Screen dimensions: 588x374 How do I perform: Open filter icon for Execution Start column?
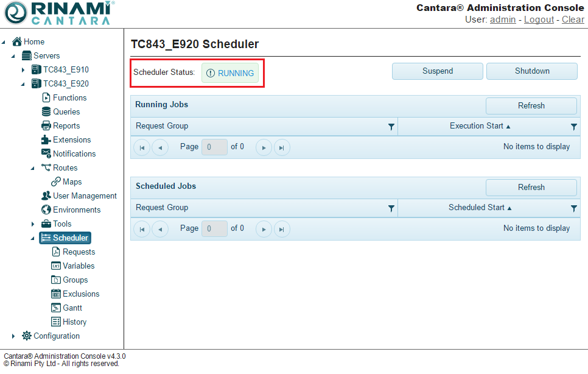(x=573, y=127)
